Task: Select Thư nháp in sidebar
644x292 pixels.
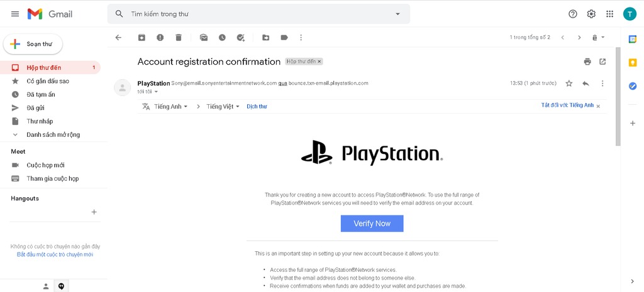Action: click(x=40, y=121)
